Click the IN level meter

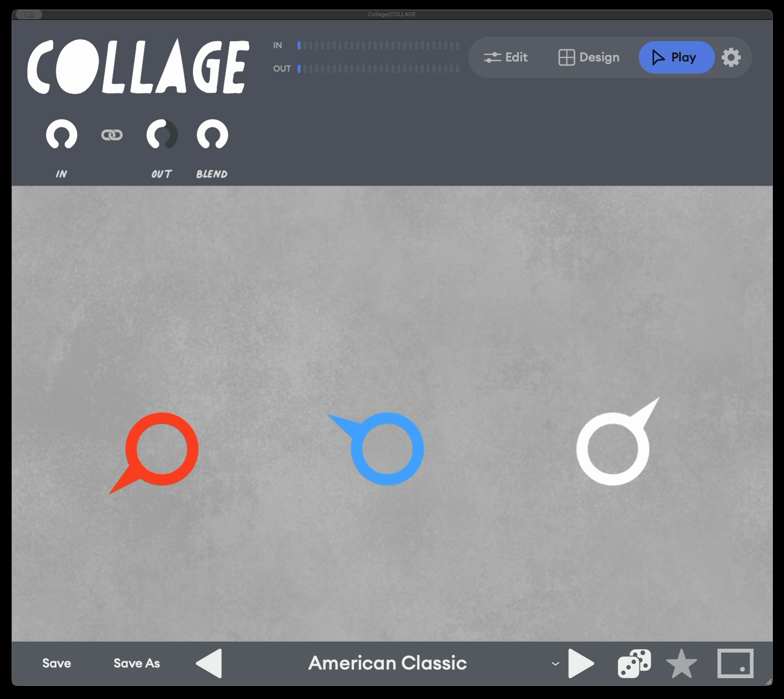tap(378, 46)
